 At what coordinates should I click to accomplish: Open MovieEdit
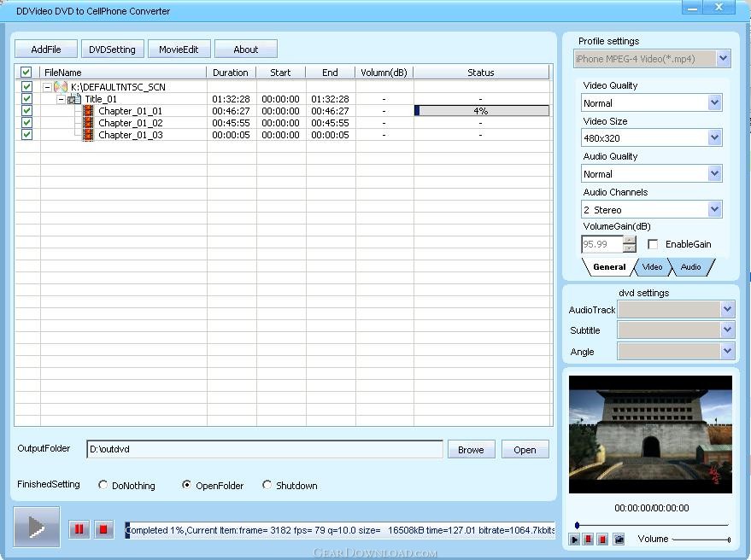[x=179, y=50]
